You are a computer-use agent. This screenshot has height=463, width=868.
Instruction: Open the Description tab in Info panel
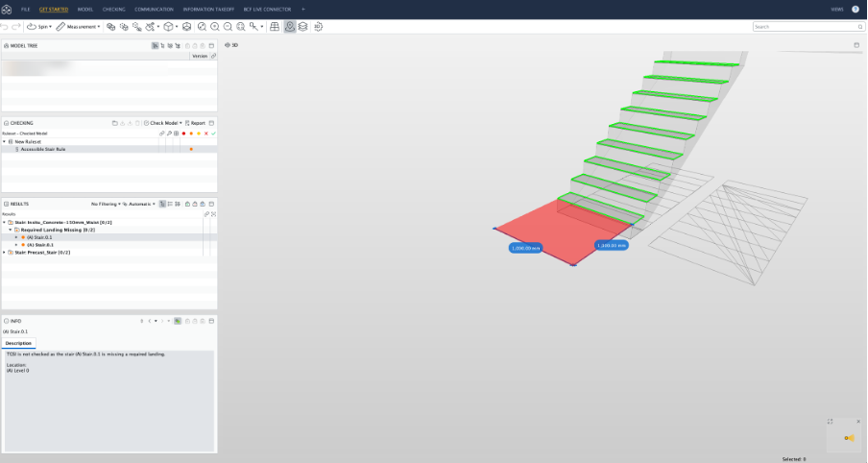tap(19, 343)
